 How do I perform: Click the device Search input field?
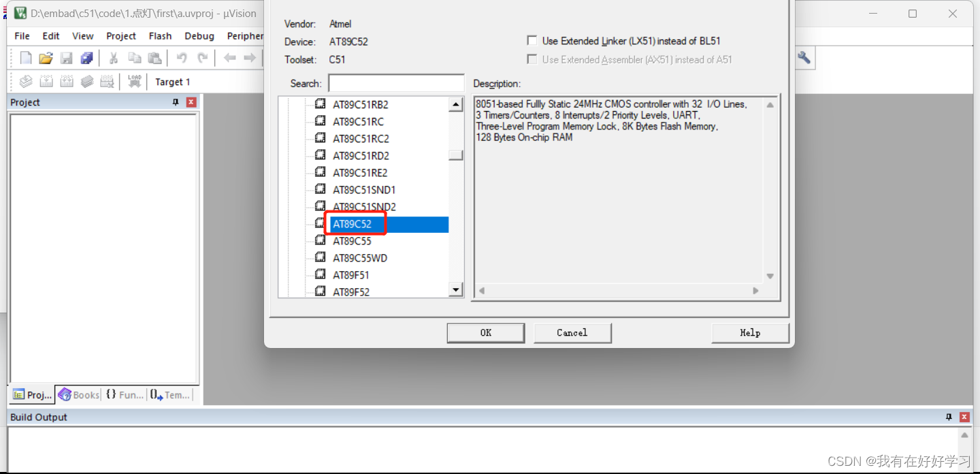[x=396, y=83]
